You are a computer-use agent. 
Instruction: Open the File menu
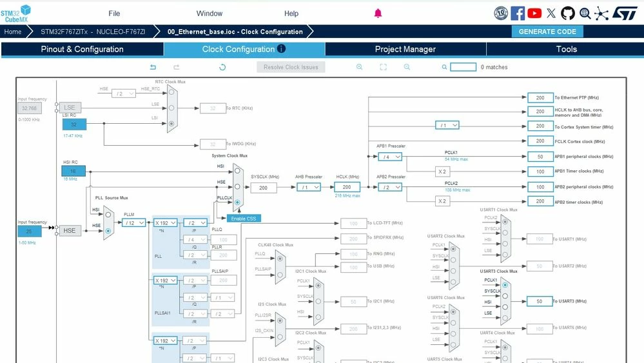(x=114, y=14)
